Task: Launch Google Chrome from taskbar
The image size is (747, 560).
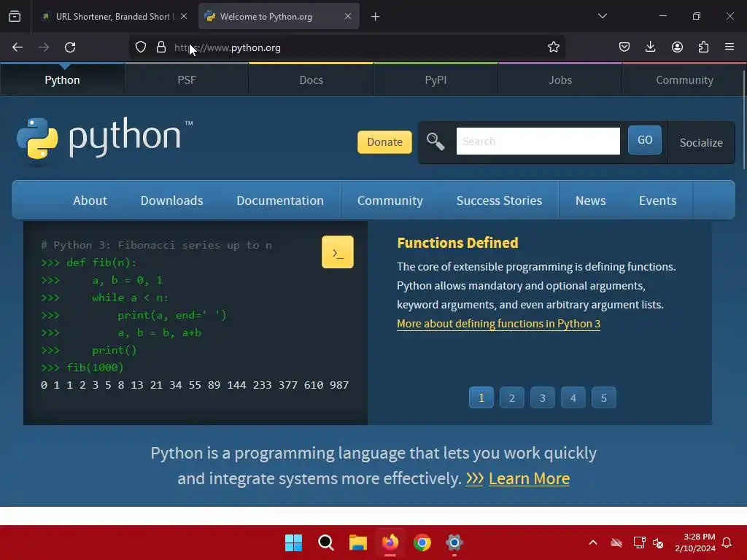Action: pos(422,542)
